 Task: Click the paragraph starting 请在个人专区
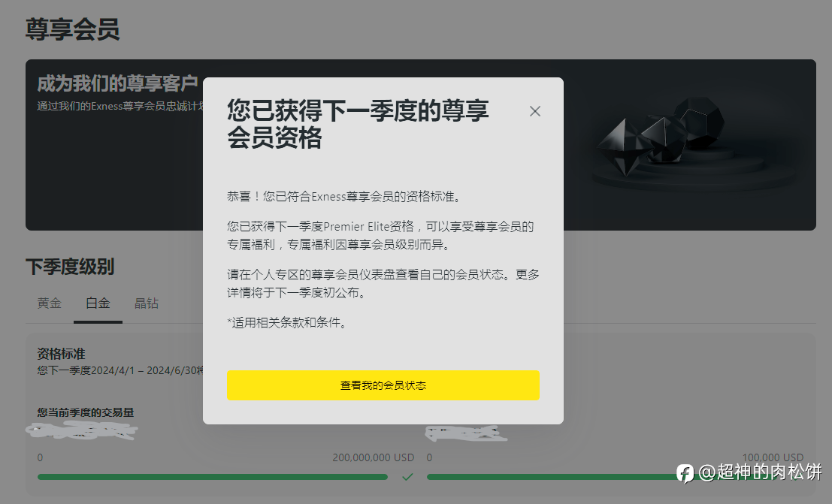[383, 283]
